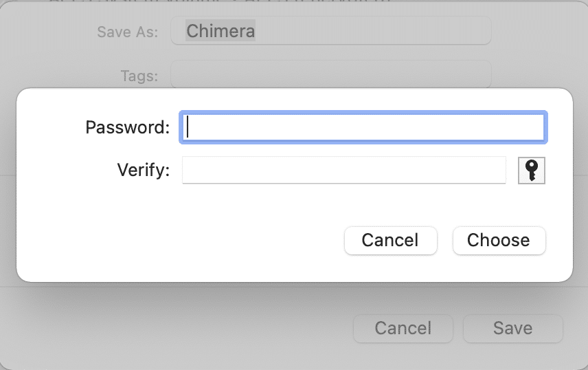Click the "Tags:" label
The height and width of the screenshot is (370, 588).
pos(137,75)
